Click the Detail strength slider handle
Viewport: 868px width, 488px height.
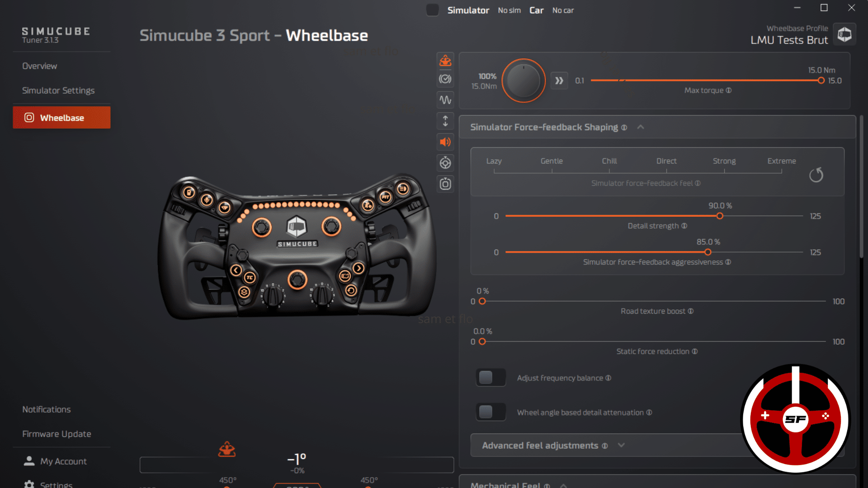[x=720, y=216]
